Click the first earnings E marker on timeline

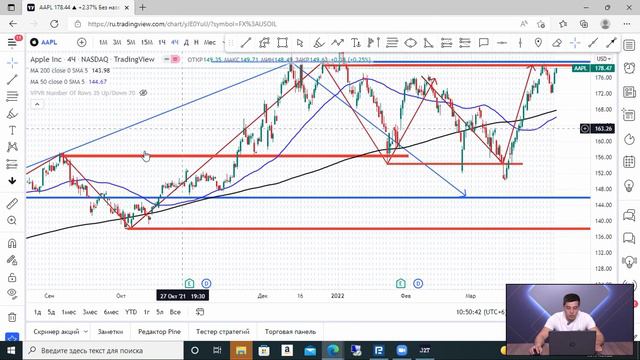(x=189, y=283)
